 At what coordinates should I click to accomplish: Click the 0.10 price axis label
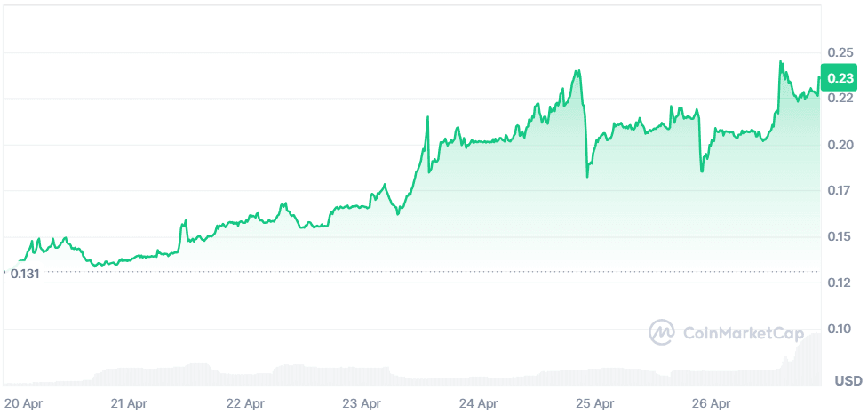pos(840,329)
